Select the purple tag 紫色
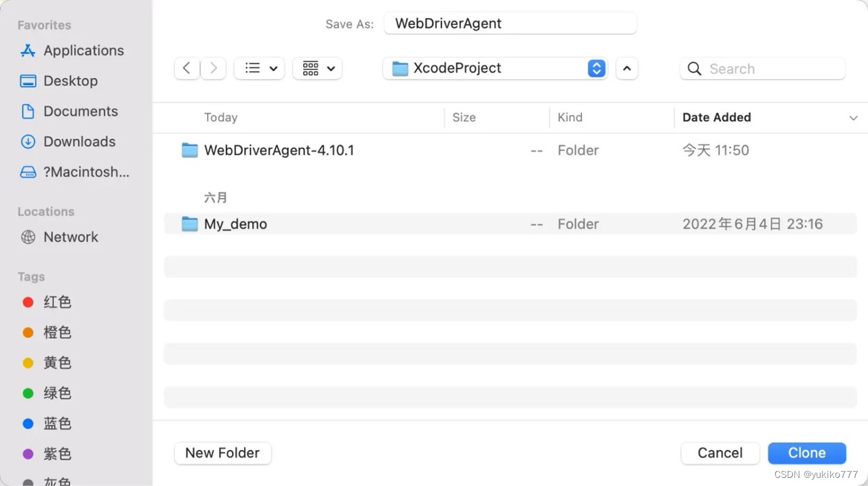868x486 pixels. [57, 454]
